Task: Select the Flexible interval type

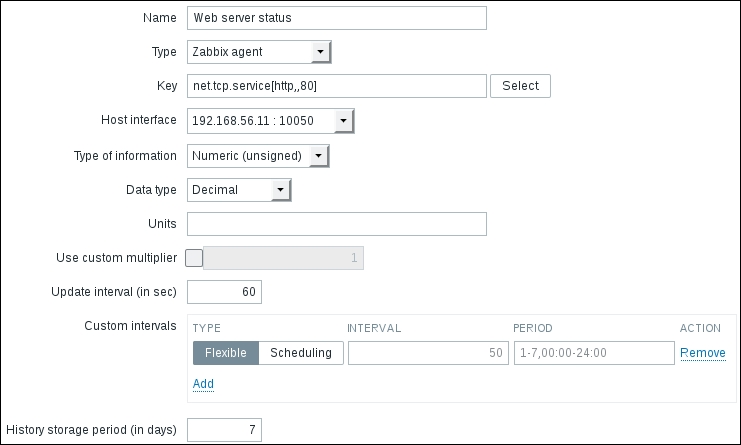Action: click(226, 353)
